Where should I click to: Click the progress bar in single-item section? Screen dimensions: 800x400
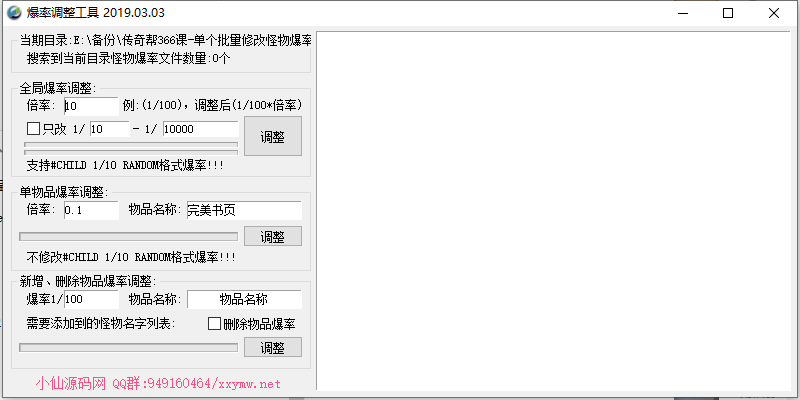129,237
